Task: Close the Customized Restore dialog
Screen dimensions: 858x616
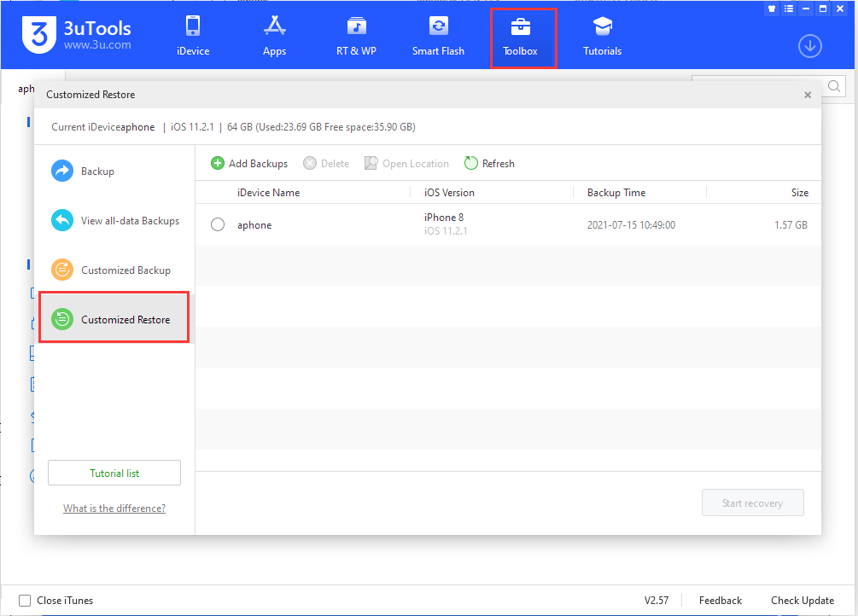Action: tap(808, 96)
